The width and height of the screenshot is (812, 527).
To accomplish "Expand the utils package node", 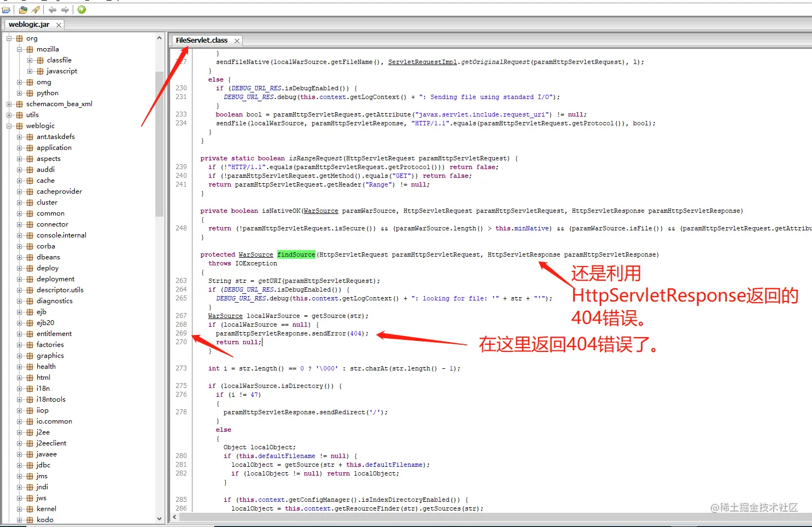I will 9,114.
